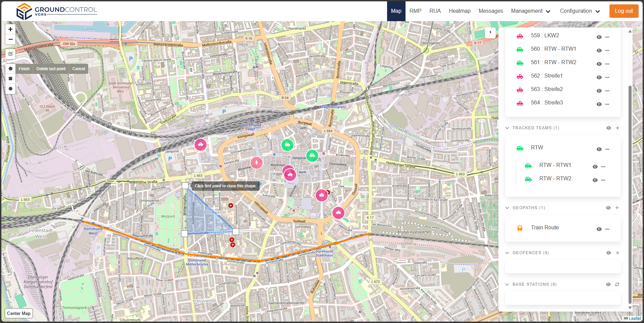The height and width of the screenshot is (323, 644).
Task: Select the rectangle draw tool
Action: coord(10,79)
